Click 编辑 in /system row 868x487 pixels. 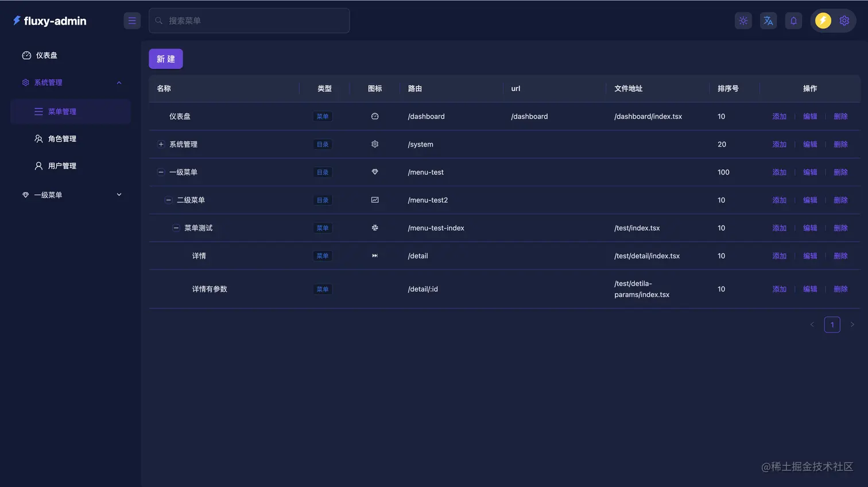(x=810, y=144)
